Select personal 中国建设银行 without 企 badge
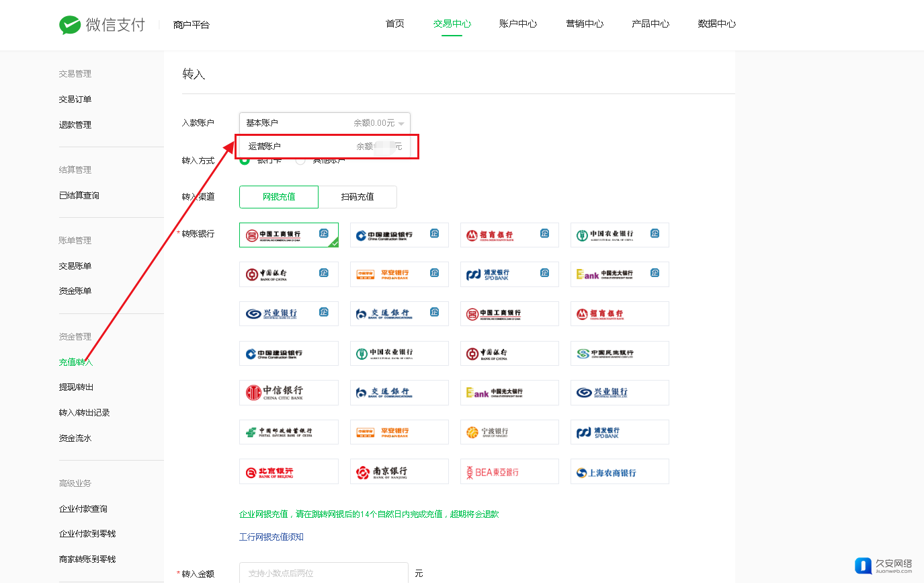 pos(289,353)
